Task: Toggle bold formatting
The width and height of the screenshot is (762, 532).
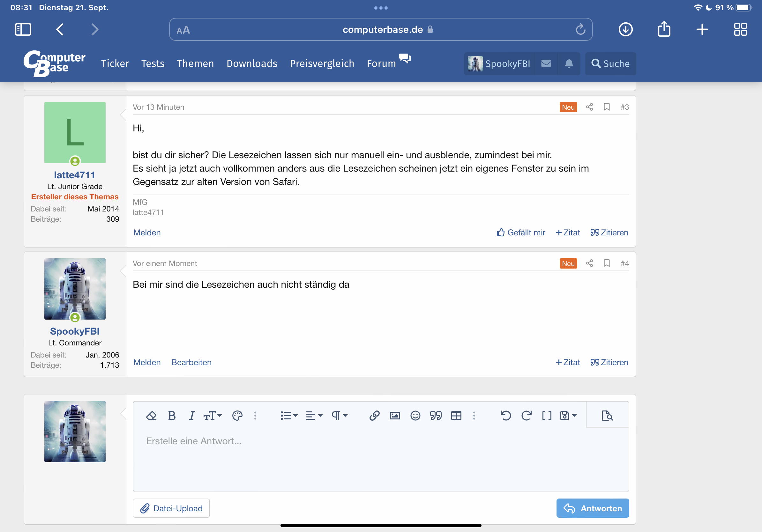Action: tap(172, 416)
